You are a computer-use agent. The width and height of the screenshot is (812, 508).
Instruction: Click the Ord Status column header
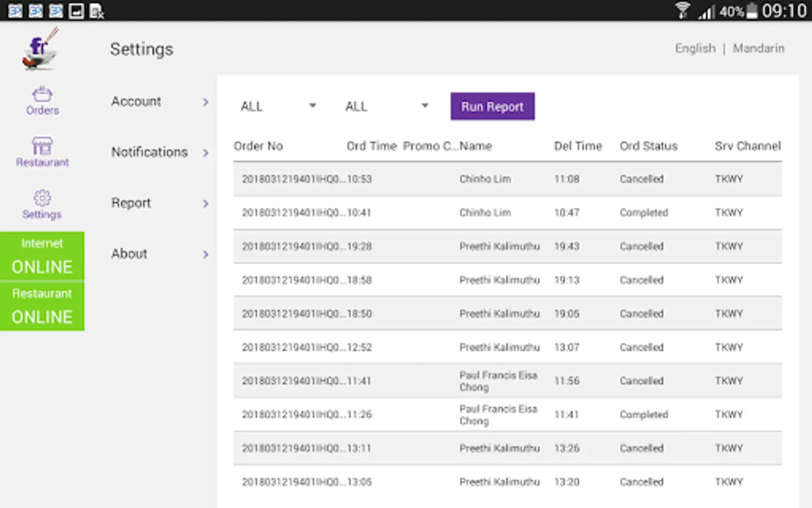tap(648, 146)
